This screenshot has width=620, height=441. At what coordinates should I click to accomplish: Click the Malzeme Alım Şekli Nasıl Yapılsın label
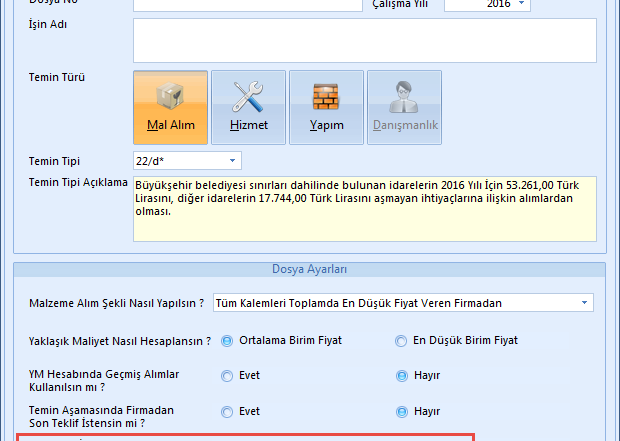point(118,304)
